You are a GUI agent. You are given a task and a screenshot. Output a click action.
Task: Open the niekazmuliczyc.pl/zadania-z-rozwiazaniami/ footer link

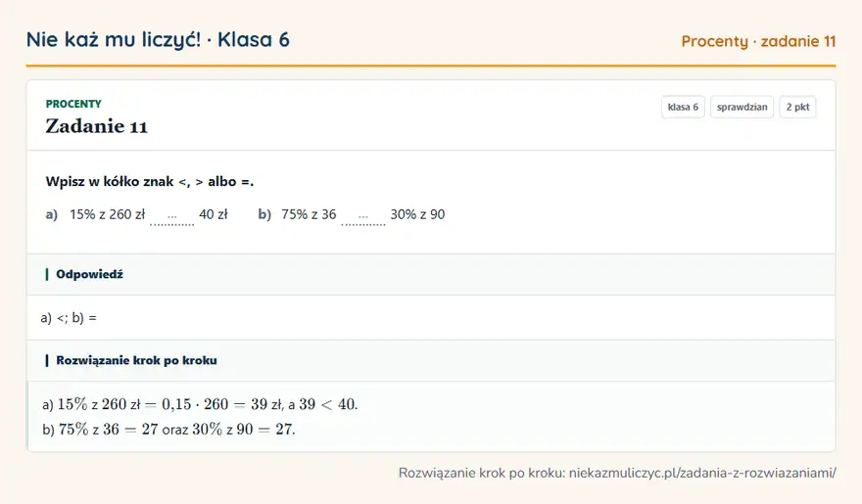click(702, 473)
